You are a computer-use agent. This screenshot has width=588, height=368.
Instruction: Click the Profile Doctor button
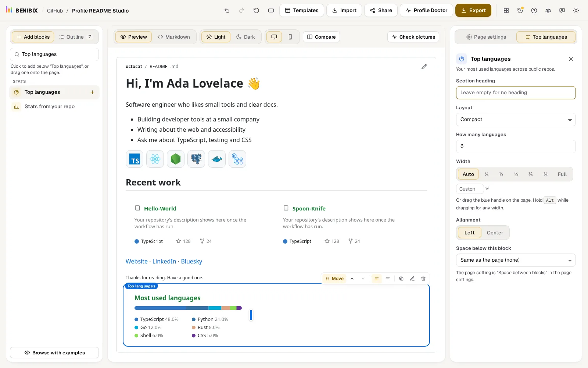click(426, 10)
